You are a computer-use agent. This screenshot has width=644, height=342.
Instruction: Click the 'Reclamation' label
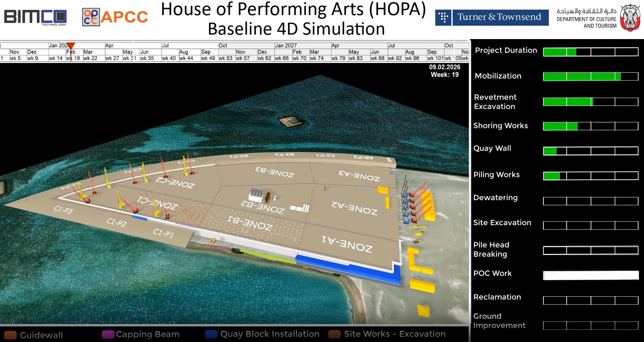coord(497,297)
